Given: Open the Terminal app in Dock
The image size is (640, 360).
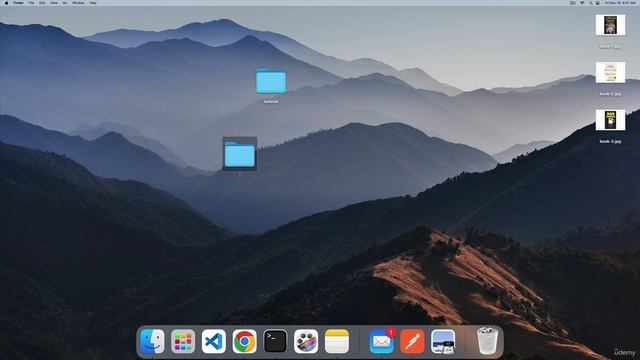Looking at the screenshot, I should pyautogui.click(x=275, y=341).
